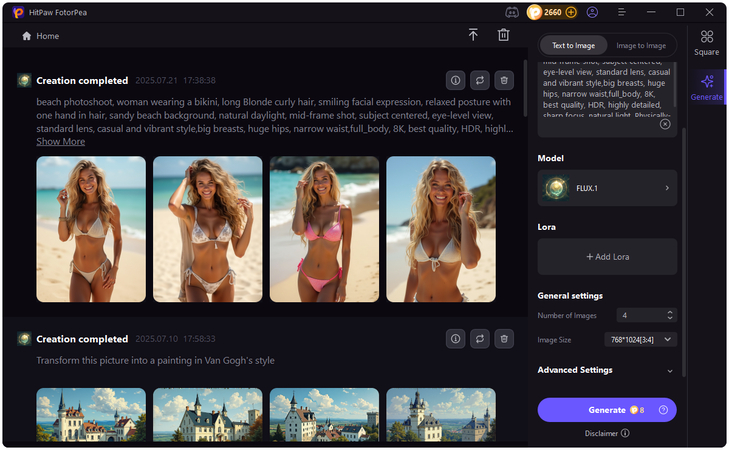Open the pink bikini beach image
Image resolution: width=729 pixels, height=450 pixels.
click(325, 229)
